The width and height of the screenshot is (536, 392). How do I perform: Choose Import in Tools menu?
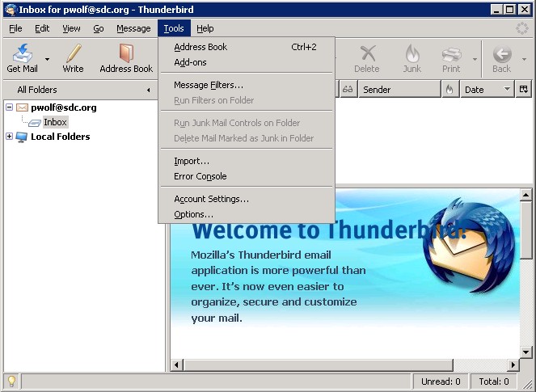pos(247,161)
